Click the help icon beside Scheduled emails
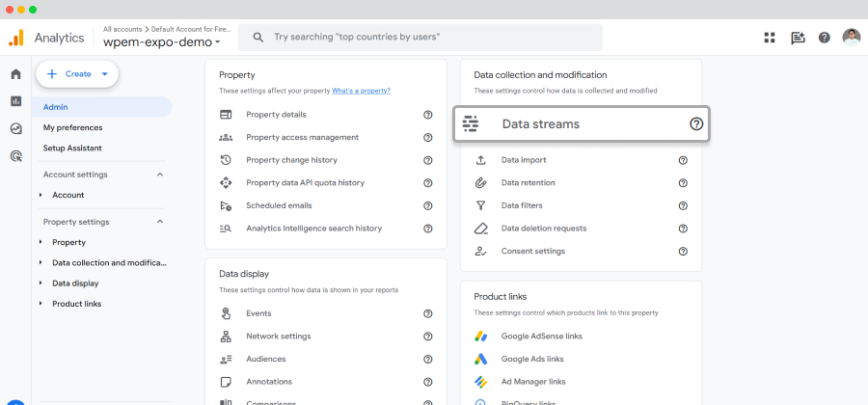868x405 pixels. [428, 205]
